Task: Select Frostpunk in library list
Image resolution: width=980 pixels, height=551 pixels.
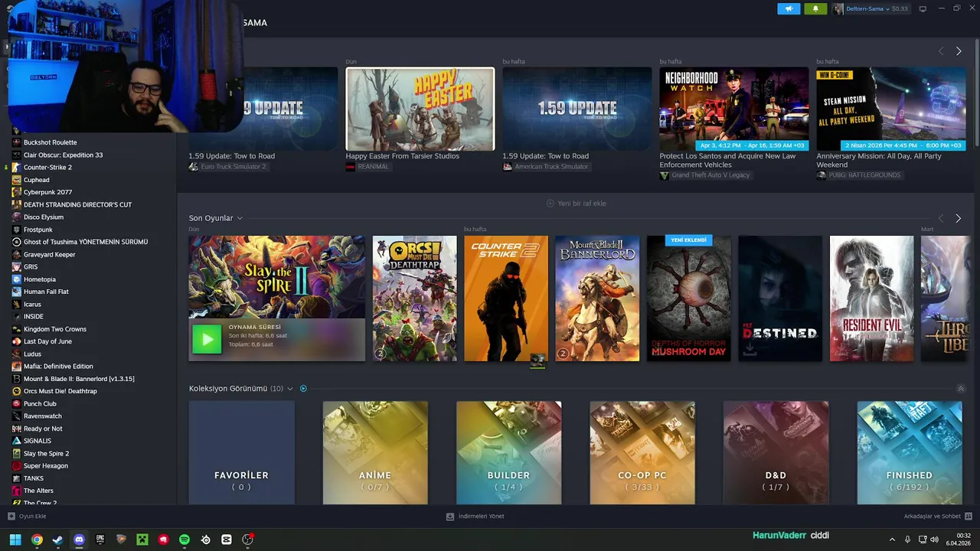Action: click(x=38, y=230)
